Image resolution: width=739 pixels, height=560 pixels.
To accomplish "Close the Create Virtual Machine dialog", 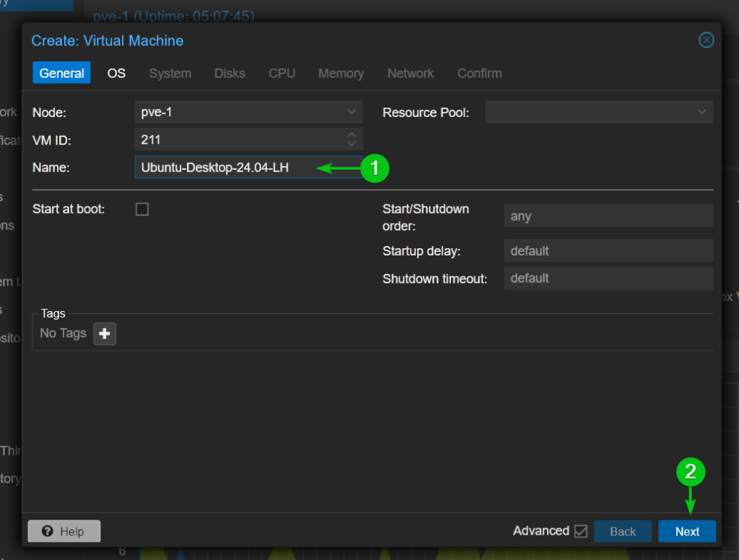I will pos(706,40).
